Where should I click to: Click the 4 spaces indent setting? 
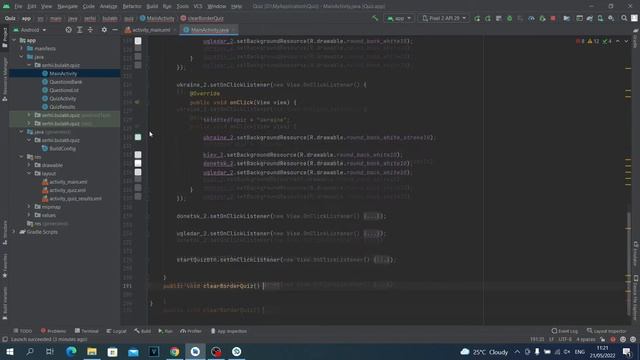(x=586, y=339)
